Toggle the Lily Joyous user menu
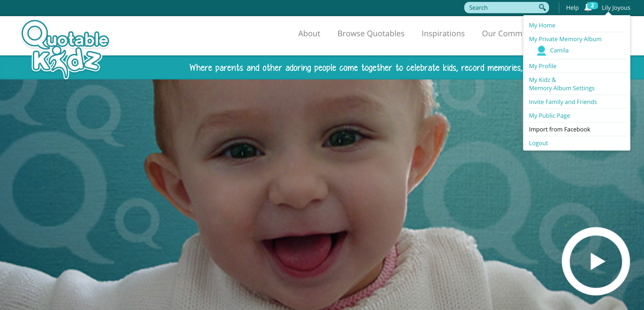The image size is (644, 310). coord(616,8)
